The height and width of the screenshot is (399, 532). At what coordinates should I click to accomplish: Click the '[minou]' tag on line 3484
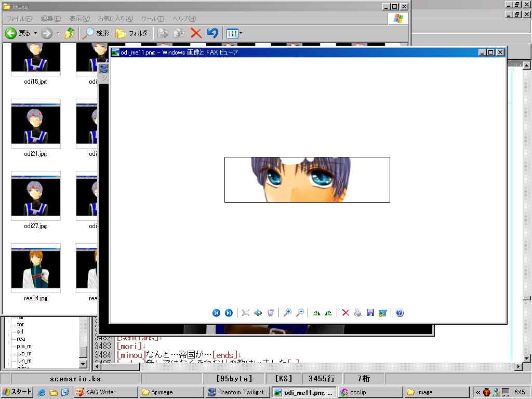[x=131, y=355]
